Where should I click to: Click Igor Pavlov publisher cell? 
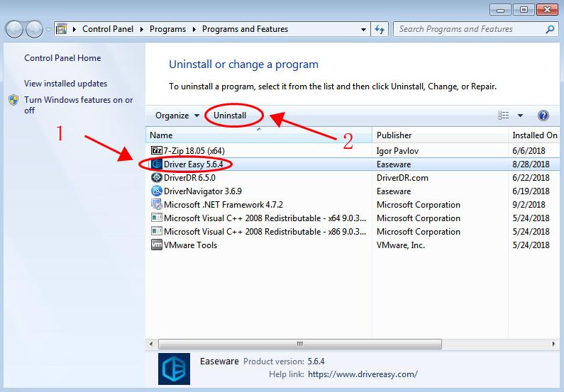(x=397, y=150)
